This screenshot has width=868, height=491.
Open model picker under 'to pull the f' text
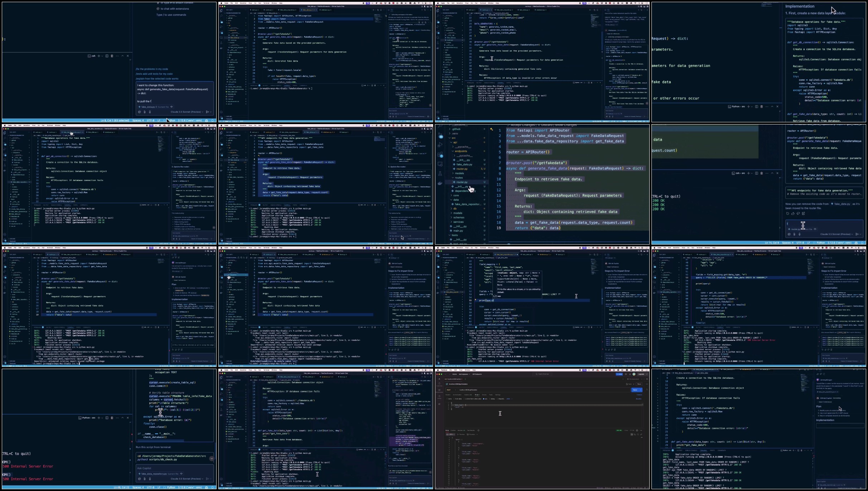187,112
